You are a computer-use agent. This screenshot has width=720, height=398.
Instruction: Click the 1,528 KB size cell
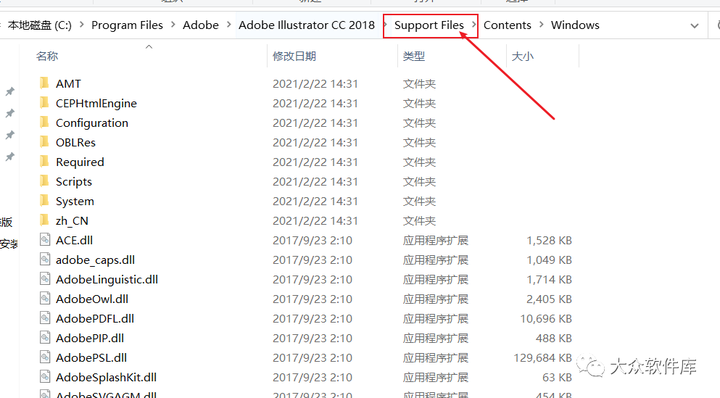549,240
